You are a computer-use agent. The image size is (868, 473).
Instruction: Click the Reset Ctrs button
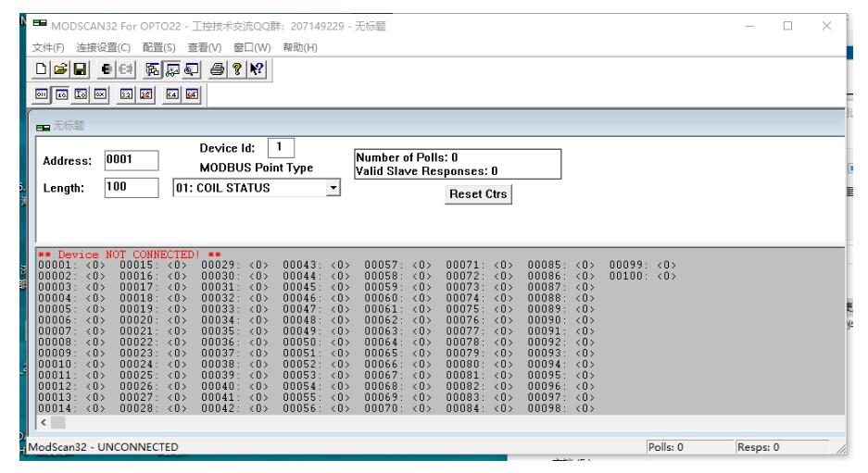[x=478, y=194]
